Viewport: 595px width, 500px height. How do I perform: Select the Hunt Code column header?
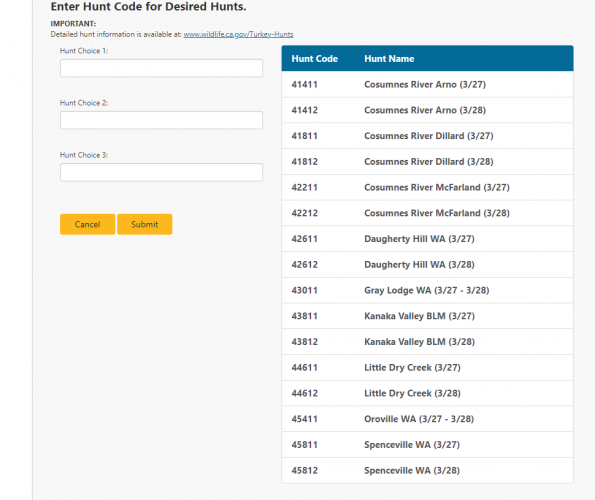(315, 59)
